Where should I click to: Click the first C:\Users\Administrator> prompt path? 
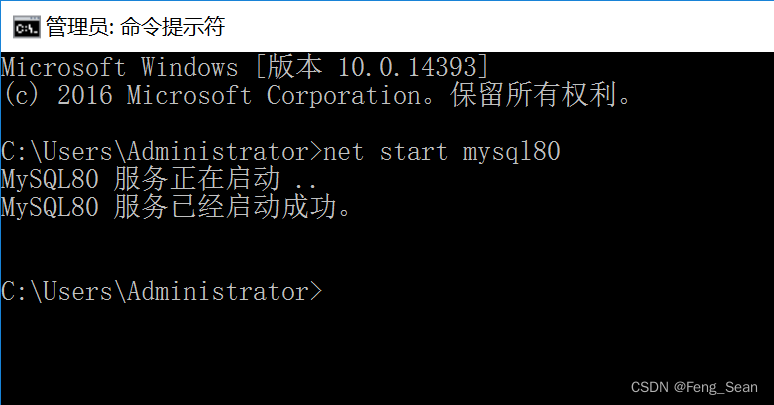click(x=161, y=151)
